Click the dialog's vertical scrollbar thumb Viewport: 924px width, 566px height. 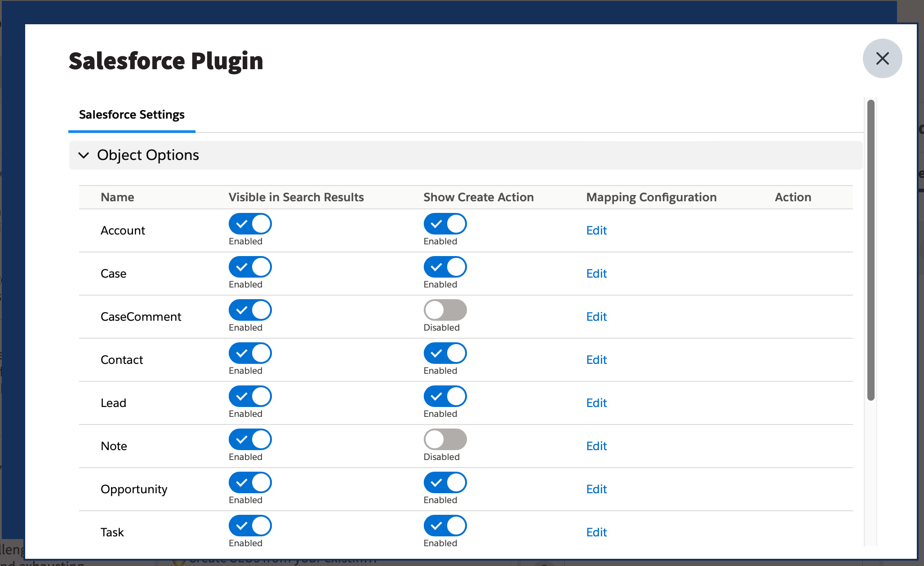tap(871, 250)
